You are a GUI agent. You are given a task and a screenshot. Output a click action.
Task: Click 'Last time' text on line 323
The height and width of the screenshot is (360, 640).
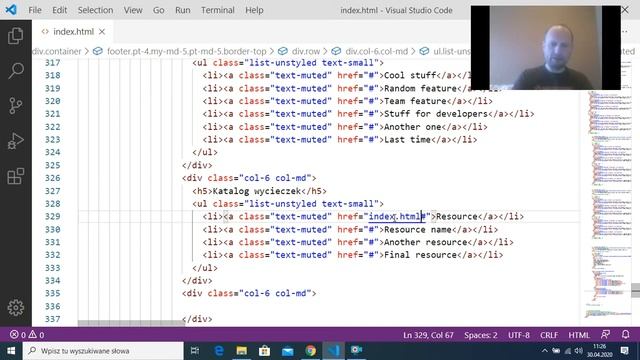coord(407,140)
